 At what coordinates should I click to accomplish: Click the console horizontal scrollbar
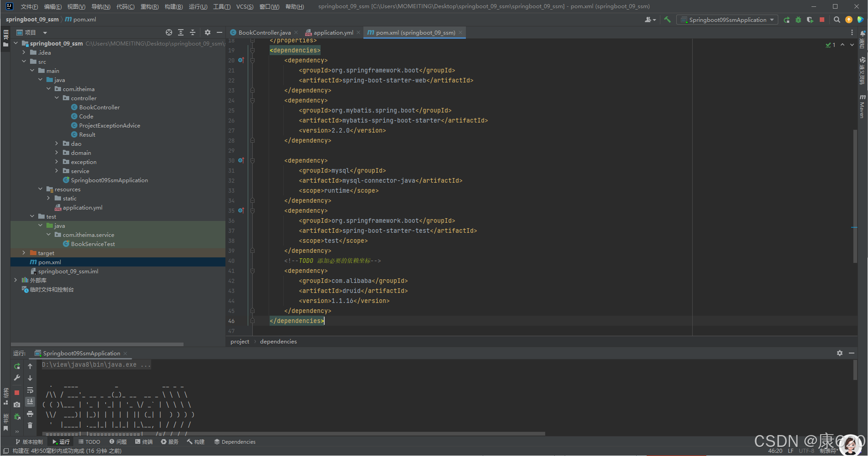click(294, 434)
